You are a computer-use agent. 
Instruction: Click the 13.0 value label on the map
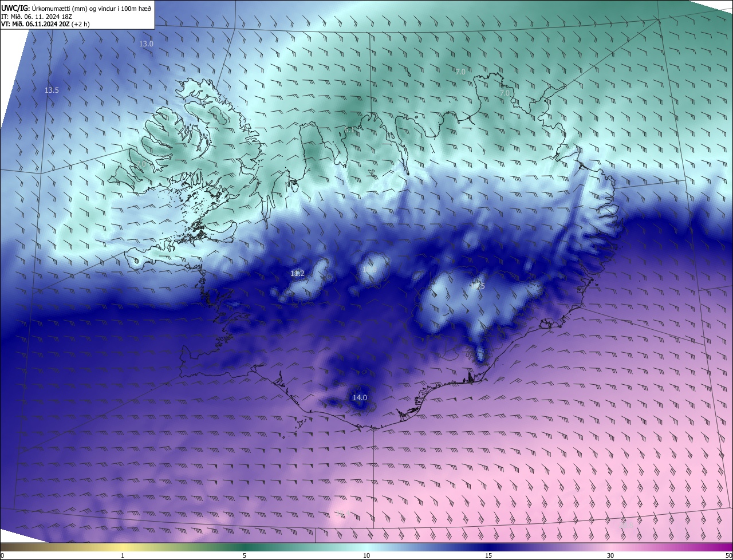147,44
